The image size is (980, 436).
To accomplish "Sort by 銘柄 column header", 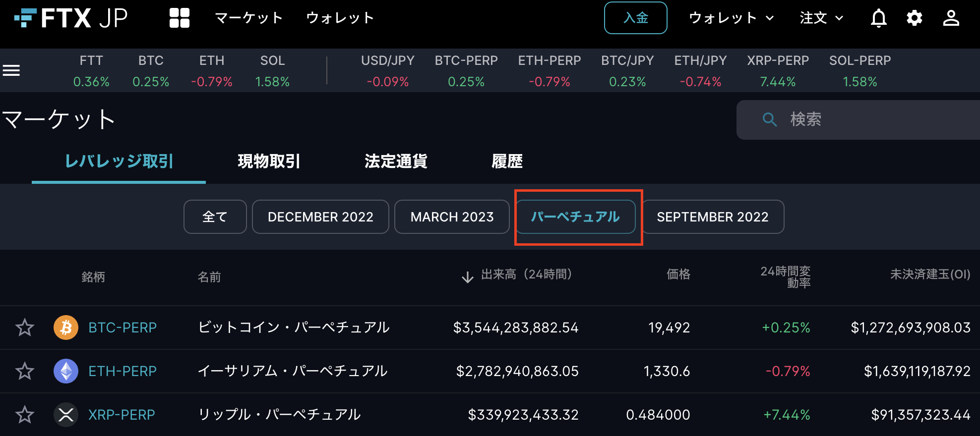I will 93,277.
